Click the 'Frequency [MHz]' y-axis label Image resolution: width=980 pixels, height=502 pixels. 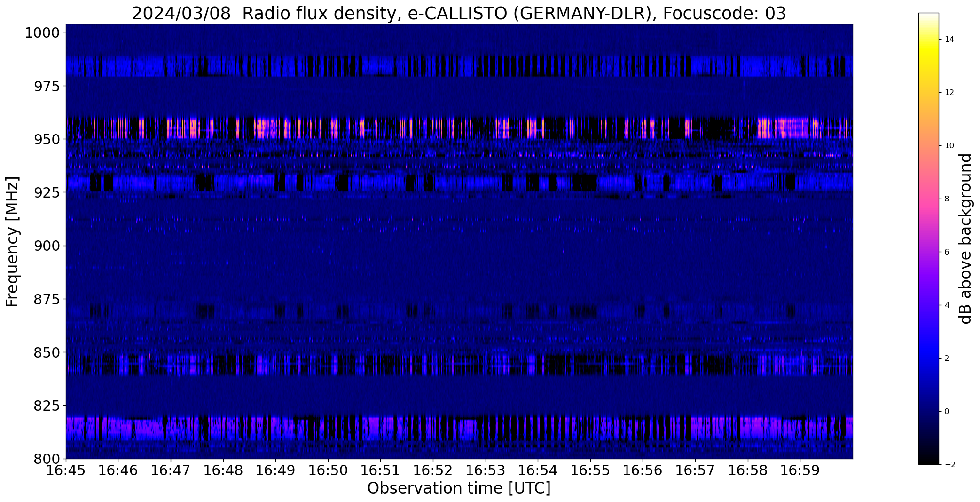coord(12,241)
